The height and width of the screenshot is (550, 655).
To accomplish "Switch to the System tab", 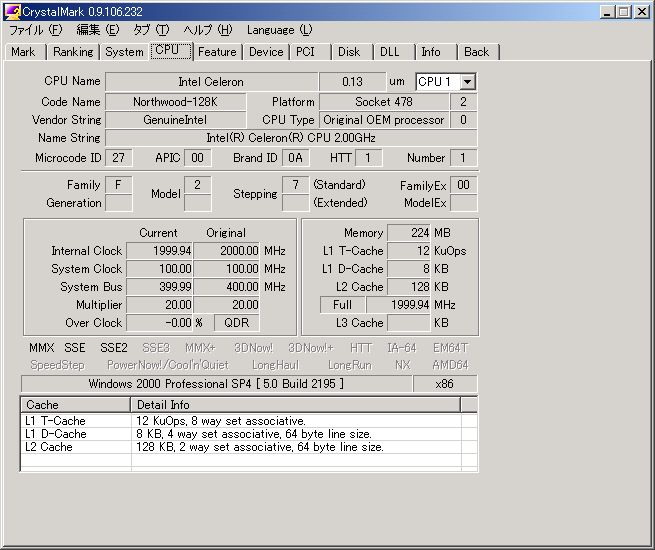I will tap(124, 52).
